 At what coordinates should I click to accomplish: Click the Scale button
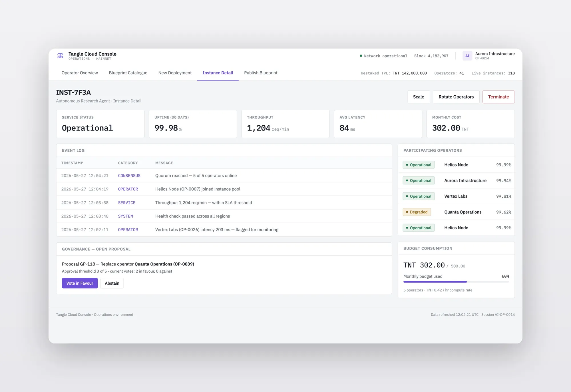[419, 97]
